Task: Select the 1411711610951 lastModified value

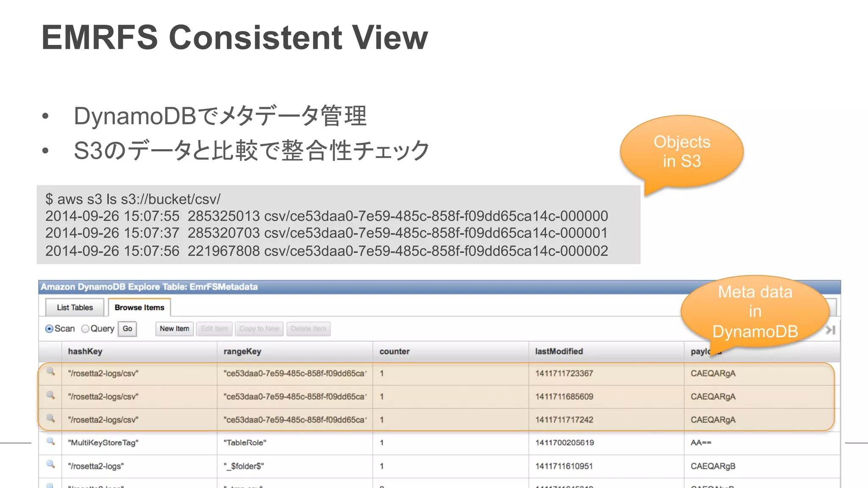Action: click(564, 466)
